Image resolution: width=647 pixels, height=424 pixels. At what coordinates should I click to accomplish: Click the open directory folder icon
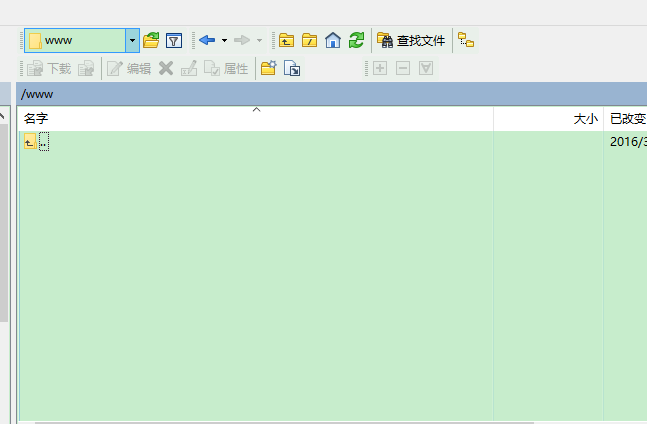coord(152,41)
